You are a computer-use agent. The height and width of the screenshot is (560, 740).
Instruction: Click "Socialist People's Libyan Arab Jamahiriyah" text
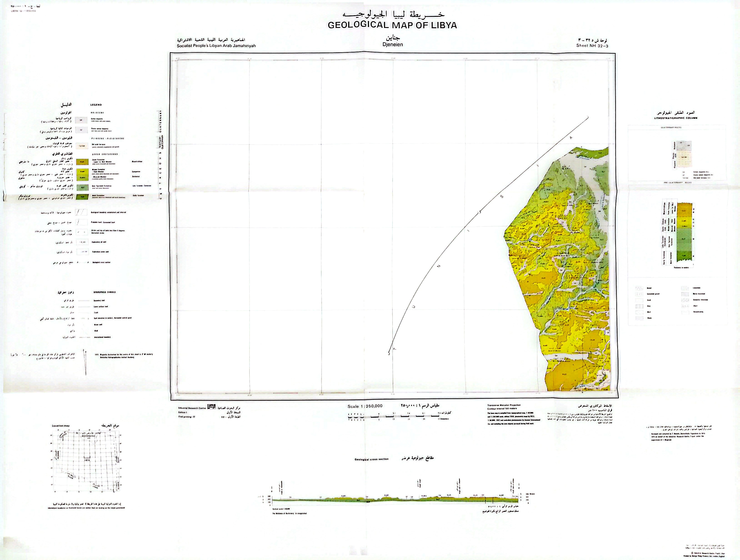tap(216, 45)
